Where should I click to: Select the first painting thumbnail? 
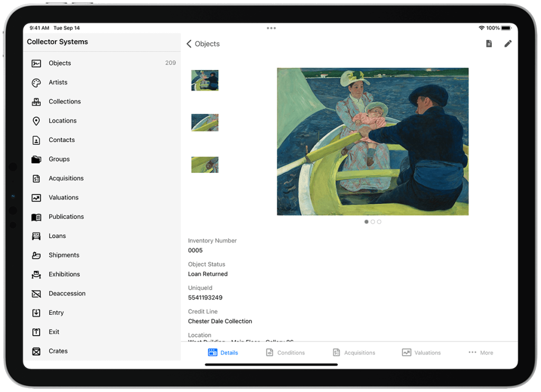pos(204,80)
